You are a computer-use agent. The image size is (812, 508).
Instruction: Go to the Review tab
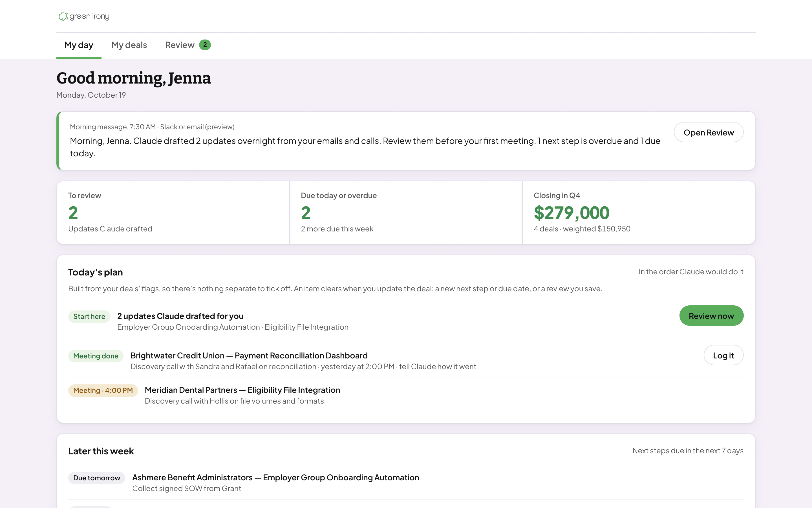click(187, 45)
